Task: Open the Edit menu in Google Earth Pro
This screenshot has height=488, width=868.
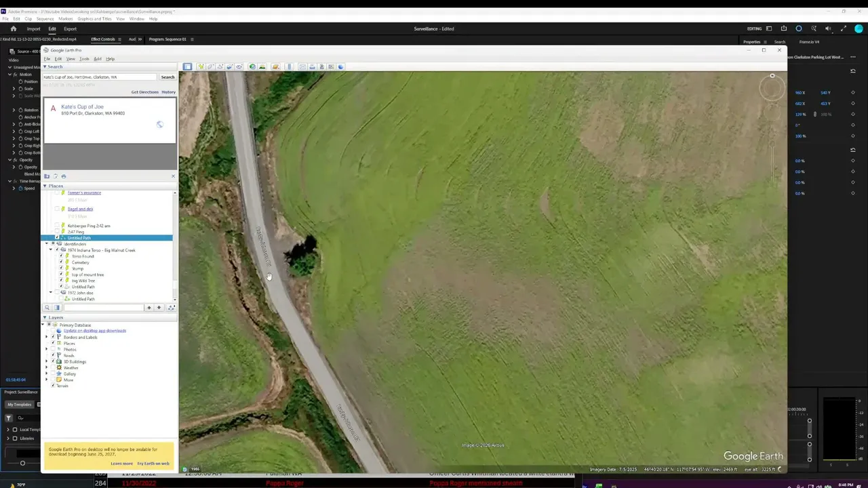Action: coord(58,59)
